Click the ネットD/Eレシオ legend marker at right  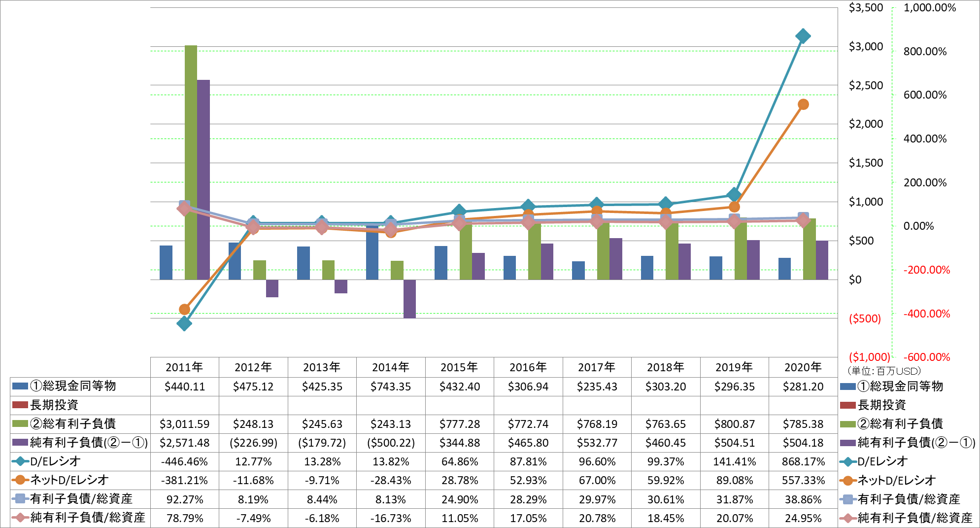848,480
